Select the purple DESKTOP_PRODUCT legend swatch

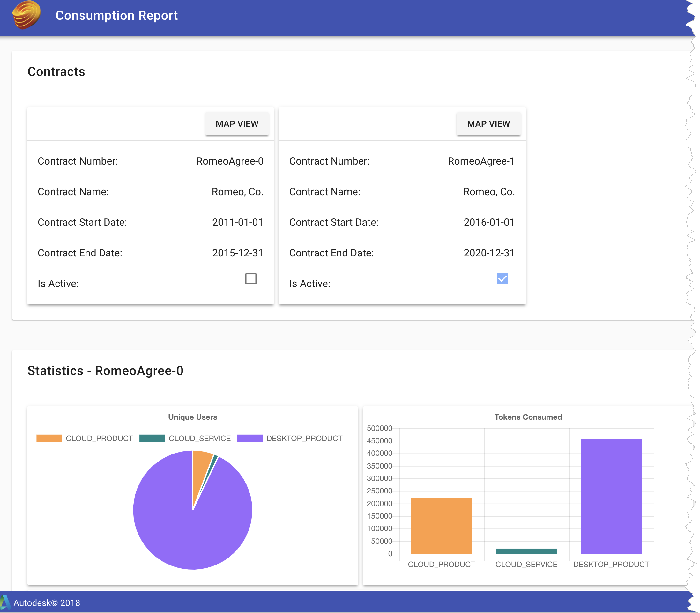coord(249,438)
